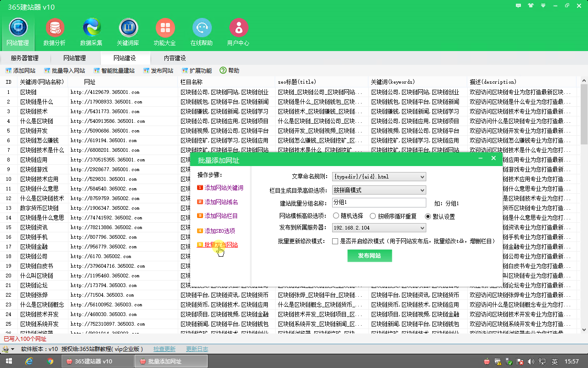Viewport: 588px width, 368px height.
Task: Open the title bar dropdown menu icon
Action: pos(543,6)
